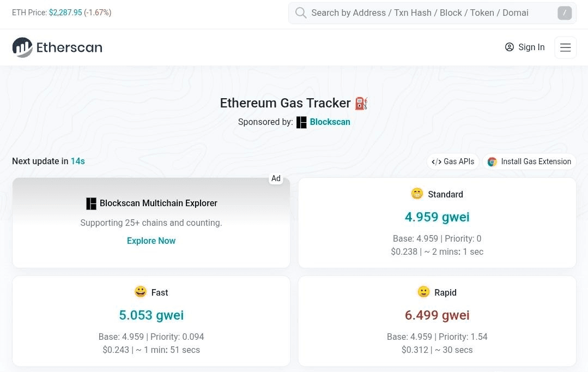Click 'Base: 4.959 | Priority: 0.094' text
588x372 pixels.
[151, 337]
